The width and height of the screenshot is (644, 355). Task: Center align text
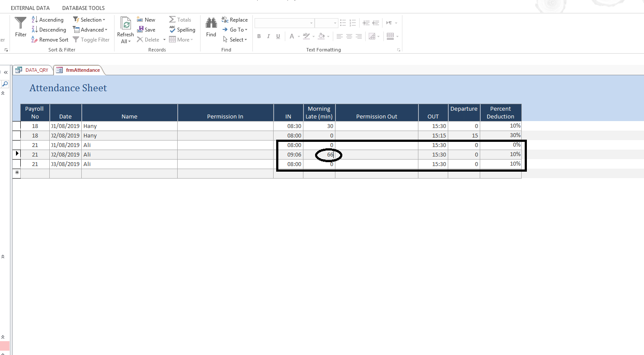click(349, 36)
